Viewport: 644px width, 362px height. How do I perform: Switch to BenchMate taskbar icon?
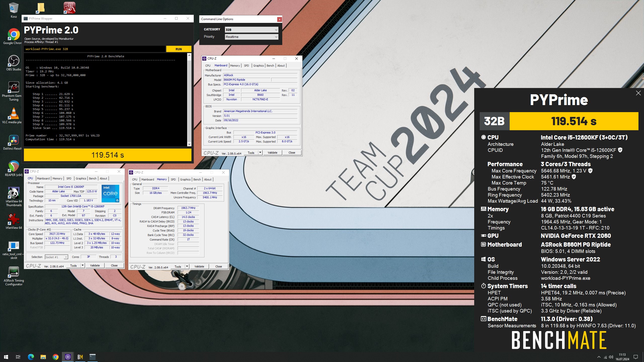80,357
